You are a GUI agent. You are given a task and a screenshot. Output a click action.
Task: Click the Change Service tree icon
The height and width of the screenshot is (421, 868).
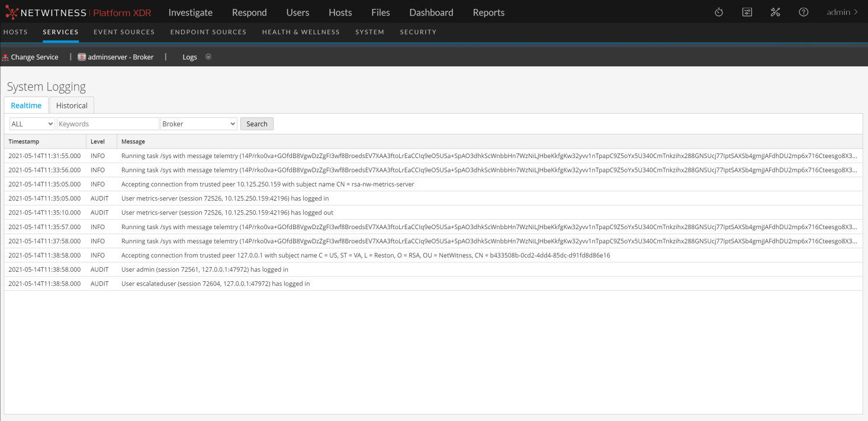point(5,57)
